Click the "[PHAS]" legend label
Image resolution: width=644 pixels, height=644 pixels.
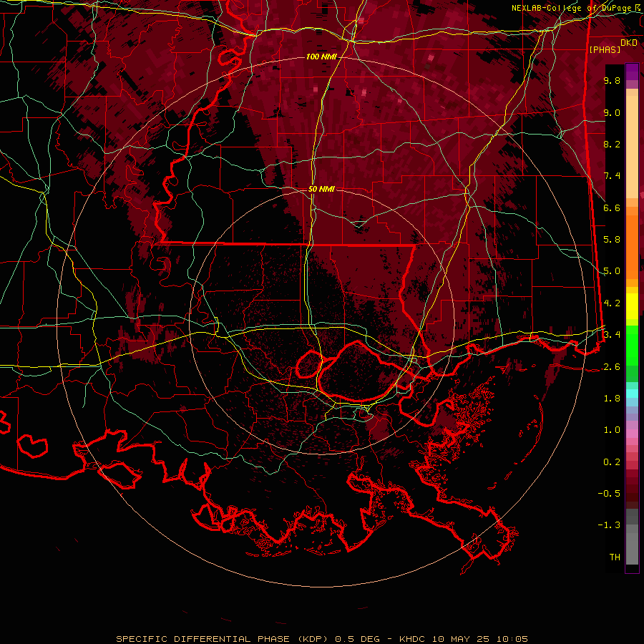(x=605, y=49)
